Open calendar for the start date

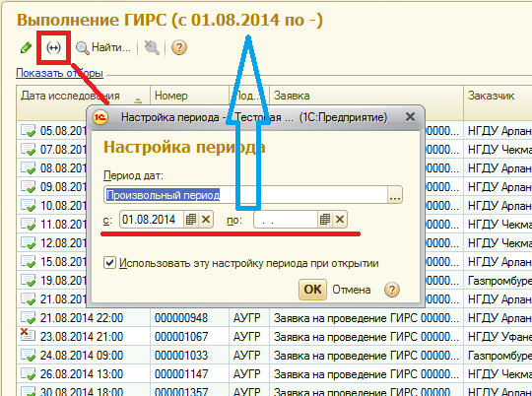(191, 220)
